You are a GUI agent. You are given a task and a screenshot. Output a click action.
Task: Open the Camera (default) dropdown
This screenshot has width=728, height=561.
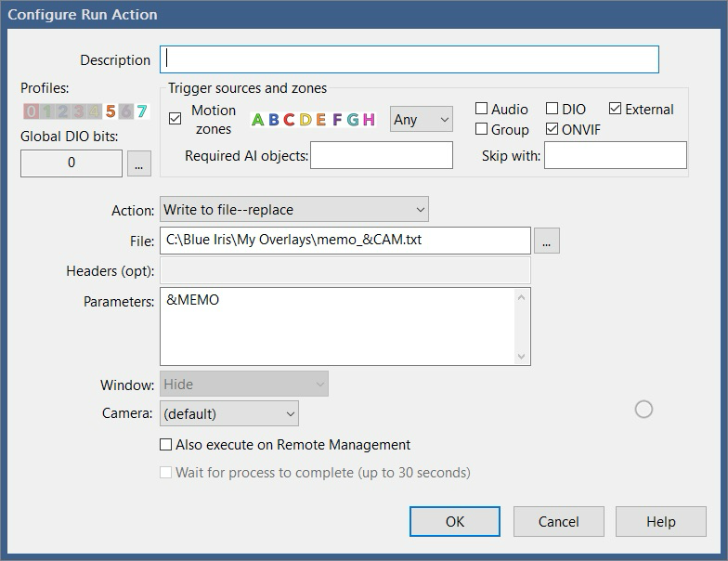pos(229,413)
